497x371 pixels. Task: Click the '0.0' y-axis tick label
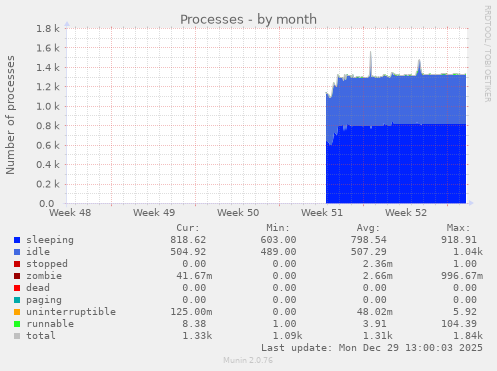point(46,204)
